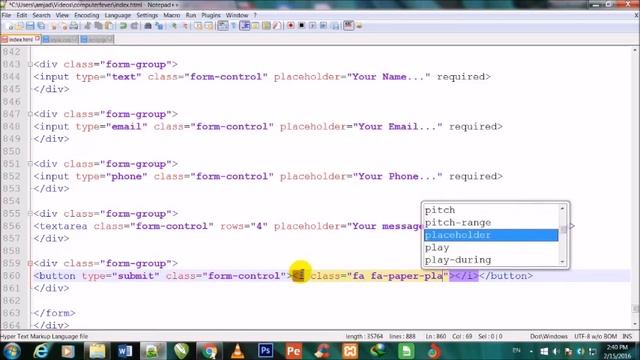The width and height of the screenshot is (640, 360).
Task: Open VLC media player from the taskbar
Action: [238, 351]
